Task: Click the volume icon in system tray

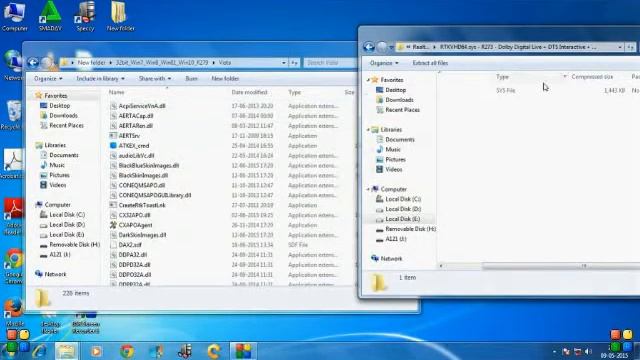Action: (588, 351)
